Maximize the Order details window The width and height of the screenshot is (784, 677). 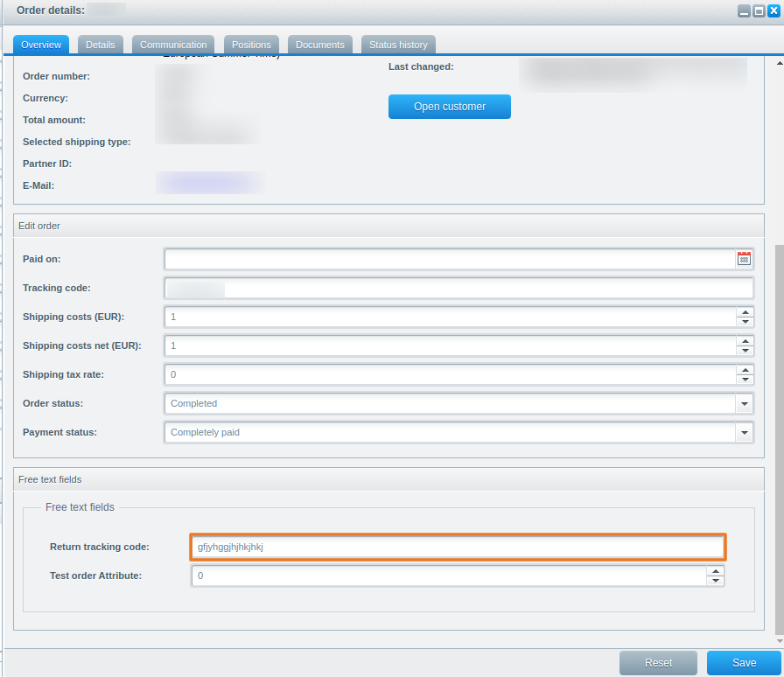tap(759, 11)
